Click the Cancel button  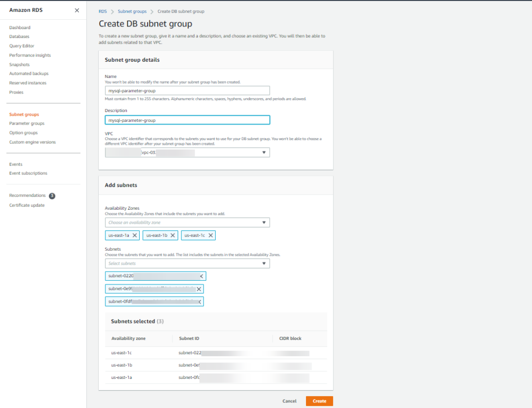pos(289,401)
